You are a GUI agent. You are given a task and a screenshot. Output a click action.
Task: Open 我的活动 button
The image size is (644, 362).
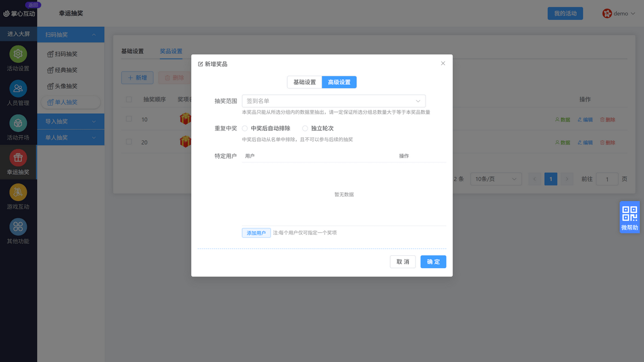click(565, 13)
